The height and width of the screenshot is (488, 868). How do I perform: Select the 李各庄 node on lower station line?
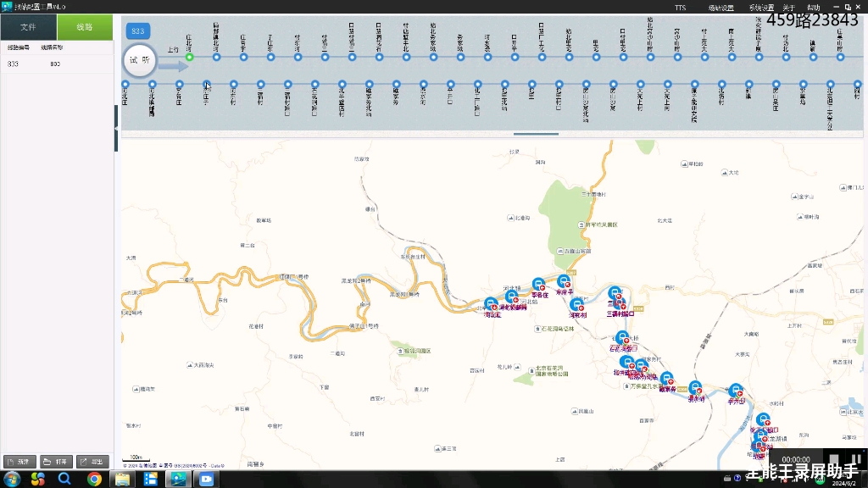pyautogui.click(x=179, y=84)
